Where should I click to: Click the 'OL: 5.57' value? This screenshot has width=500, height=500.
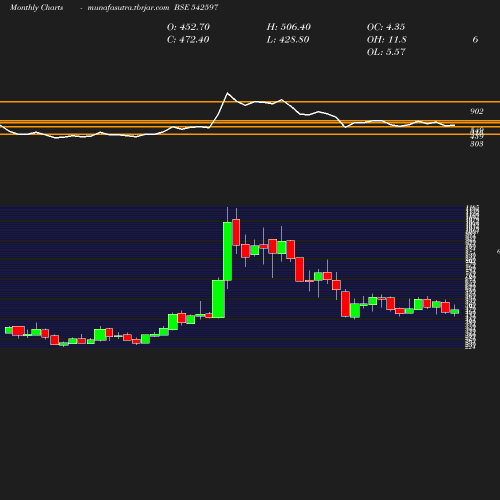coord(386,52)
